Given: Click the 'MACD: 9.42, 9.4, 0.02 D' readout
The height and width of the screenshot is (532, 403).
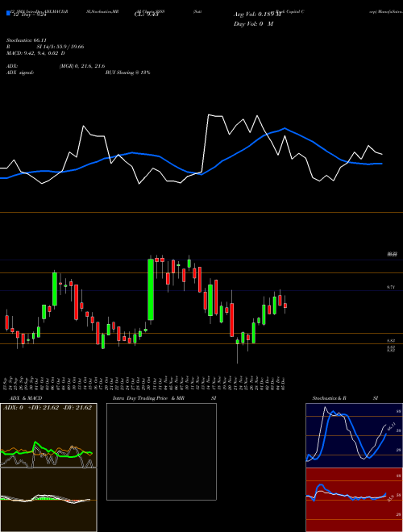Looking at the screenshot, I should click(x=35, y=53).
